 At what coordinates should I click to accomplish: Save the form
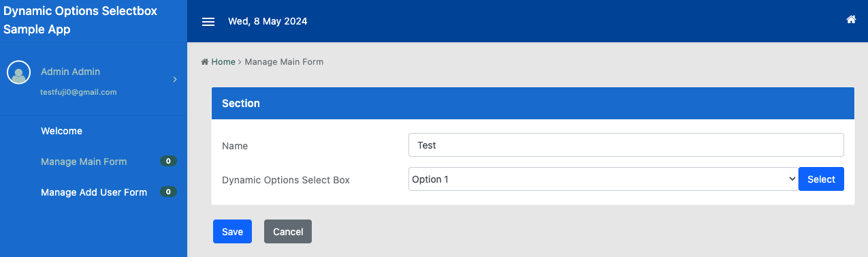tap(232, 232)
